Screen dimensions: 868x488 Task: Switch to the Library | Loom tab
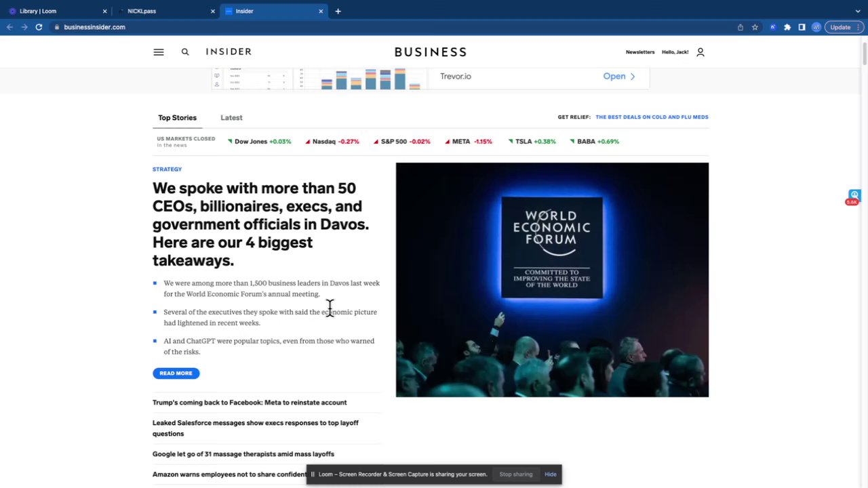(x=58, y=11)
